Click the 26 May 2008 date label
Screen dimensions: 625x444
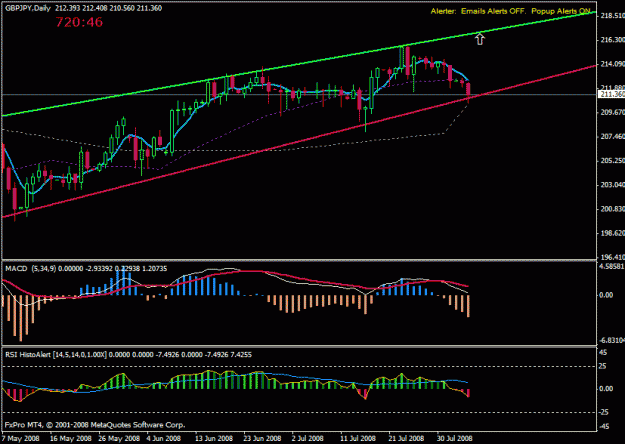[119, 438]
